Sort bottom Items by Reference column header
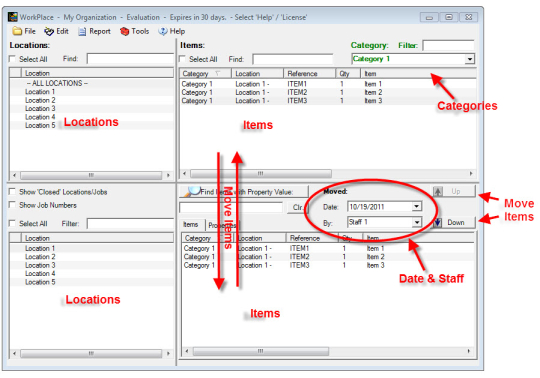The image size is (540, 378). click(x=312, y=238)
